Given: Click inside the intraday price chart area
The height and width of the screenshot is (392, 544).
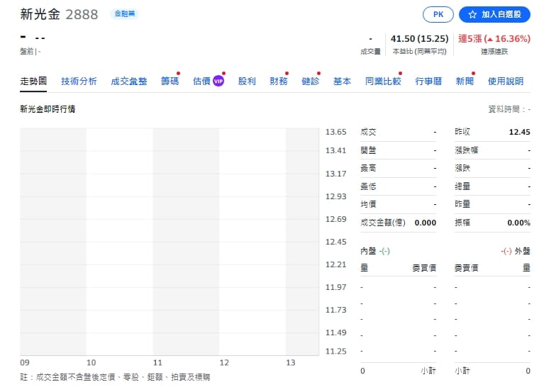Looking at the screenshot, I should tap(170, 242).
